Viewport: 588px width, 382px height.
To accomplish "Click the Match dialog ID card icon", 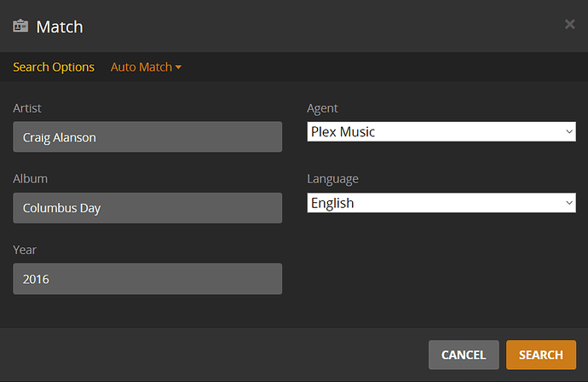I will click(x=20, y=26).
